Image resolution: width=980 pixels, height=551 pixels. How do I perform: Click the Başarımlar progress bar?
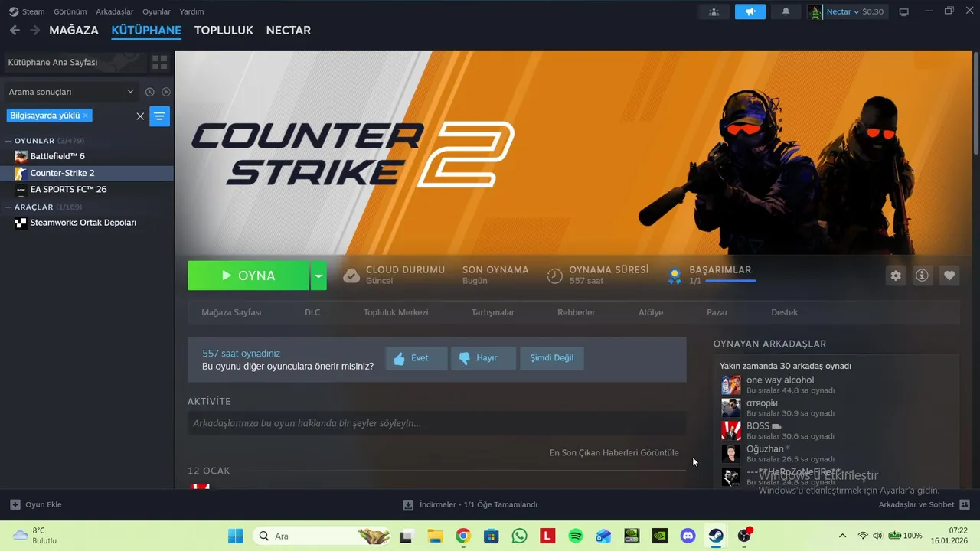pos(730,282)
